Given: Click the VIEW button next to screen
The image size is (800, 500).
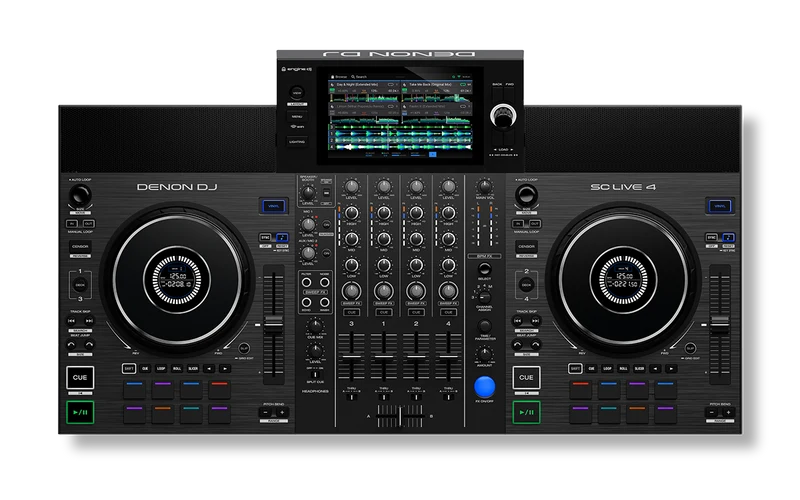Looking at the screenshot, I should coord(296,92).
